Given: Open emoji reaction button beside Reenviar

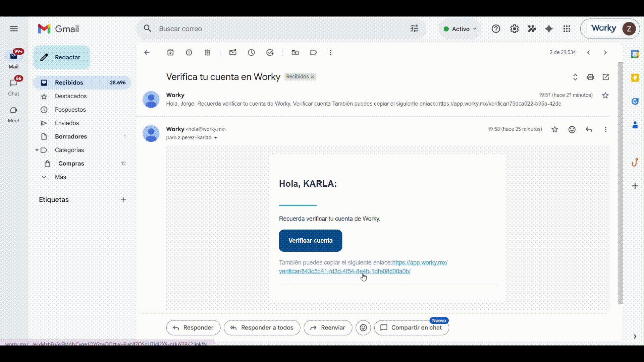Looking at the screenshot, I should point(363,328).
